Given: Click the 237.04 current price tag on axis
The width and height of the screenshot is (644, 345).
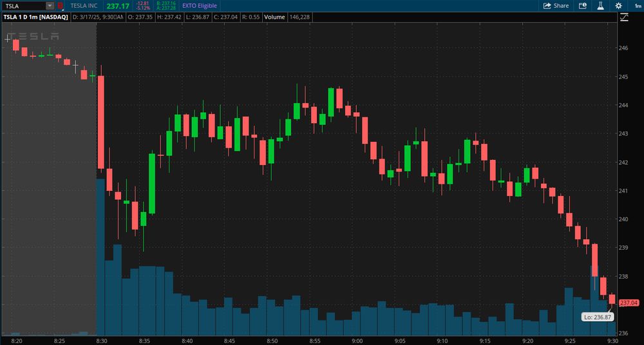Looking at the screenshot, I should coord(629,303).
